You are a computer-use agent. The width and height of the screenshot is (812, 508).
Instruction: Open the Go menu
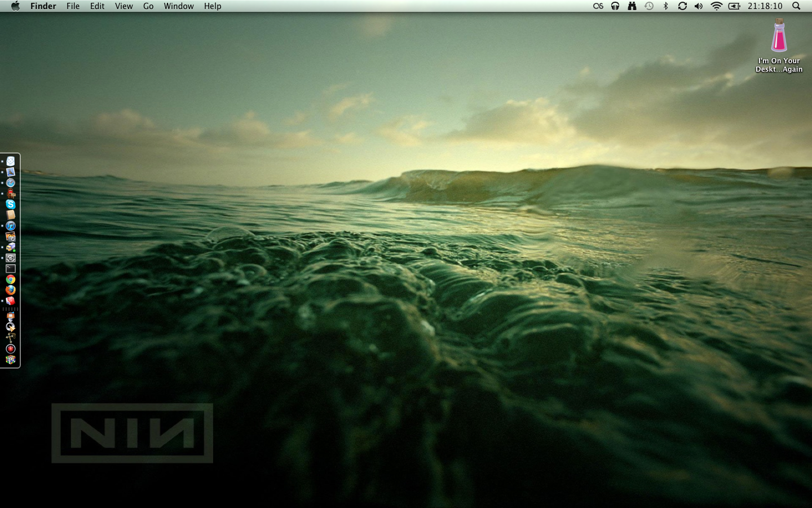pyautogui.click(x=148, y=6)
